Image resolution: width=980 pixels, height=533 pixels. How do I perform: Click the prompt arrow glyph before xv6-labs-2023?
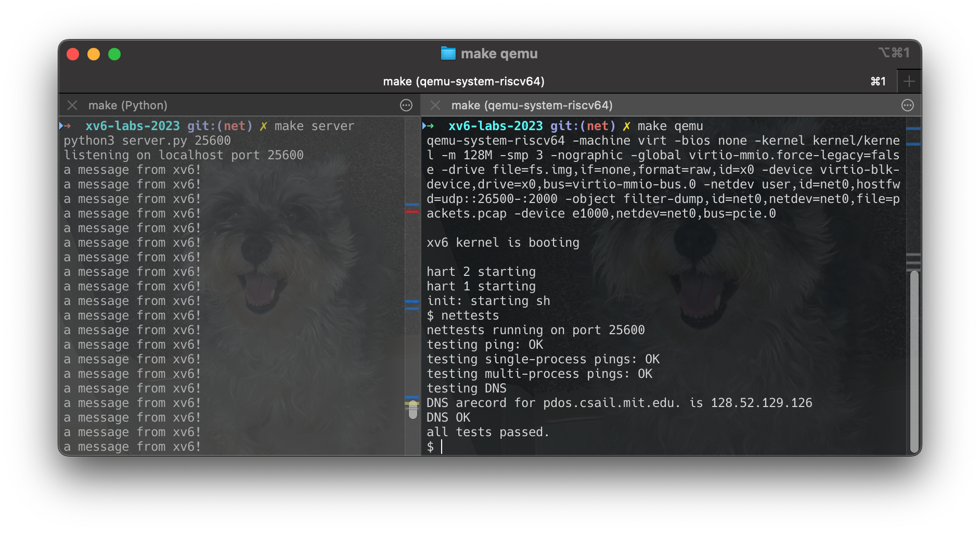pyautogui.click(x=66, y=125)
